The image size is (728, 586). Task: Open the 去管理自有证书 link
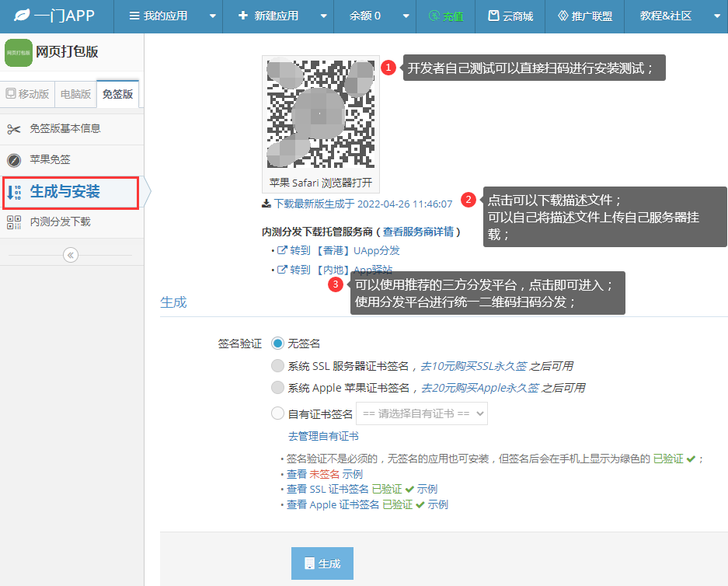323,437
